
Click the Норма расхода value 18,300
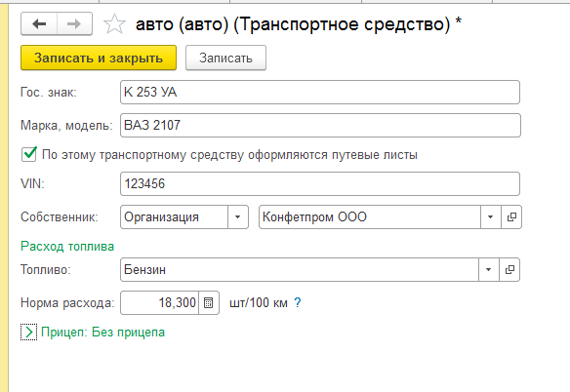(x=160, y=302)
